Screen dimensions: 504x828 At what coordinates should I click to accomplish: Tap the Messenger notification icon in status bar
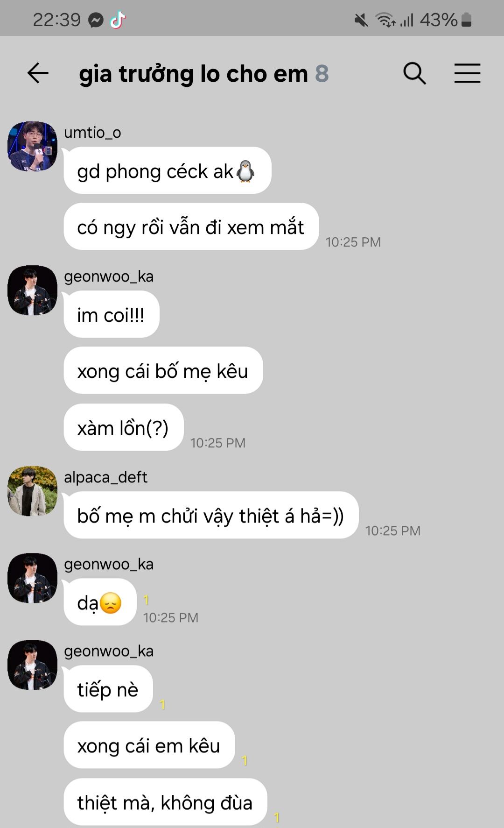pyautogui.click(x=96, y=20)
